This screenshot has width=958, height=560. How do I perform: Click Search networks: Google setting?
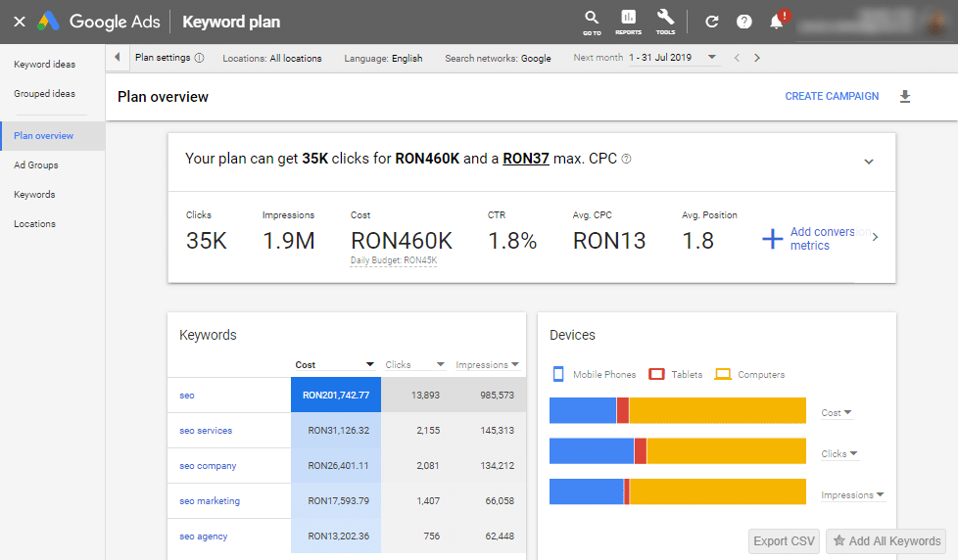pos(498,59)
